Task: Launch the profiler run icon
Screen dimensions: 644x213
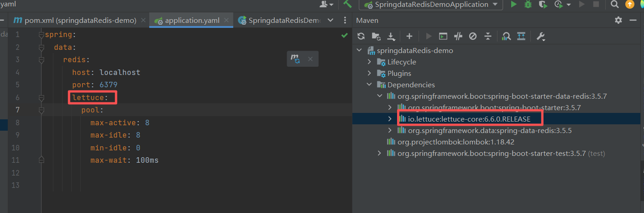Action: (558, 4)
